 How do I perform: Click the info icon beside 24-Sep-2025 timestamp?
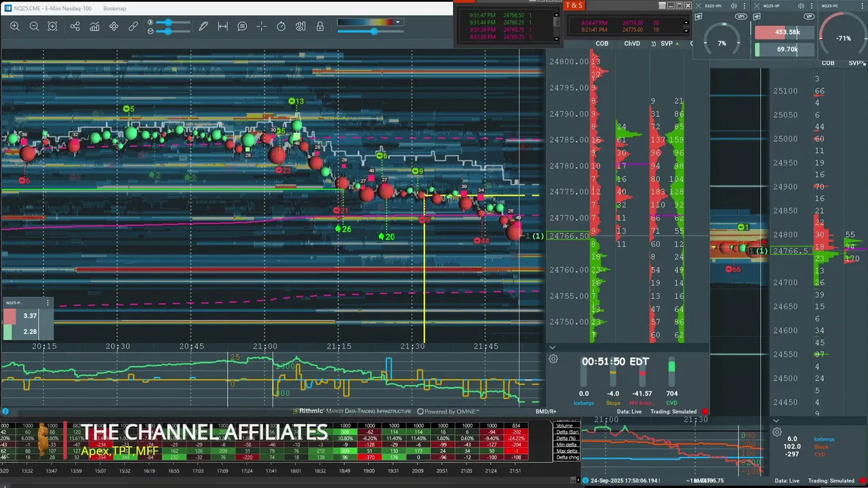point(585,481)
